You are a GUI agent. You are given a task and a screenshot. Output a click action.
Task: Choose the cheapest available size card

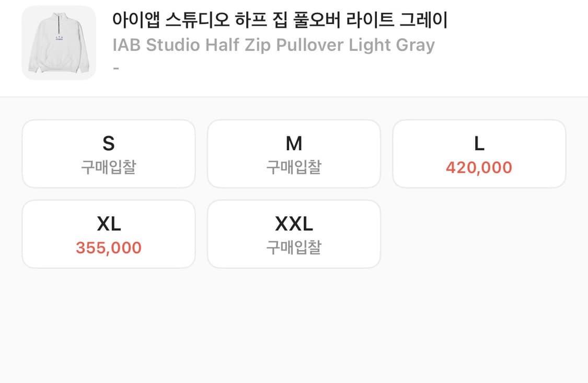coord(108,233)
